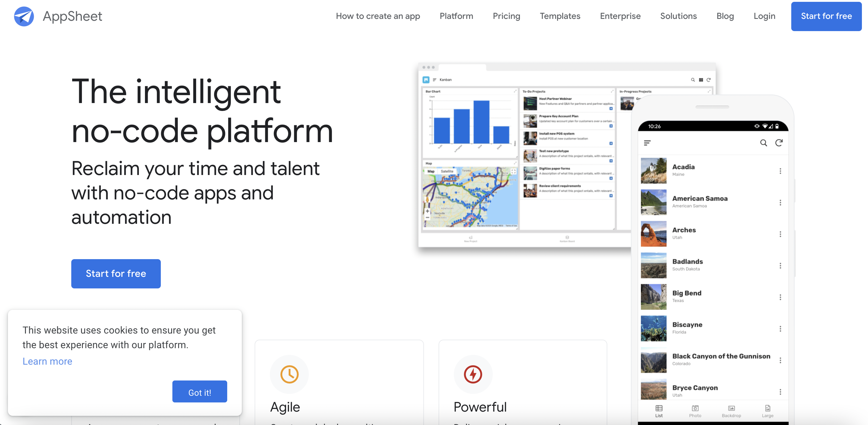Visit the Blog
This screenshot has height=425, width=868.
(725, 16)
